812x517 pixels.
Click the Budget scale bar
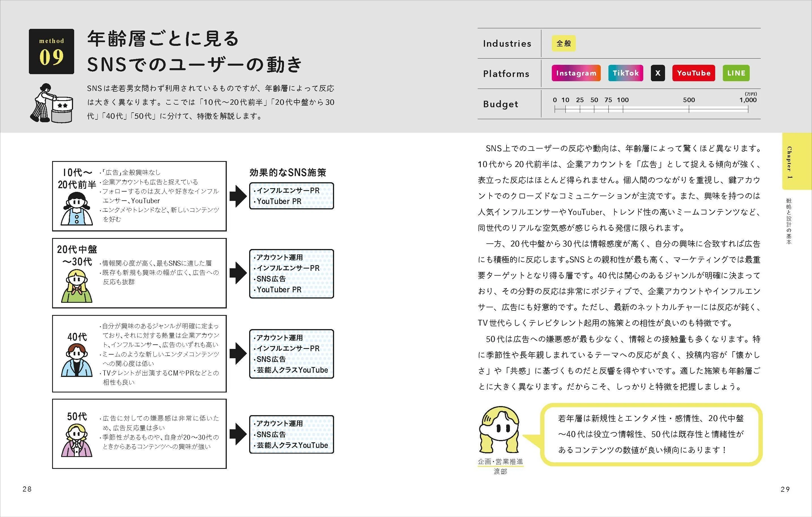[651, 109]
